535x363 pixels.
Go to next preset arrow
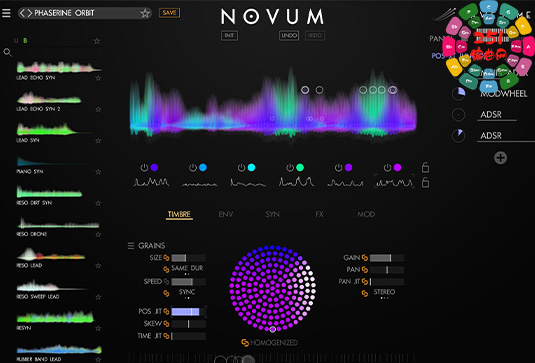[30, 13]
